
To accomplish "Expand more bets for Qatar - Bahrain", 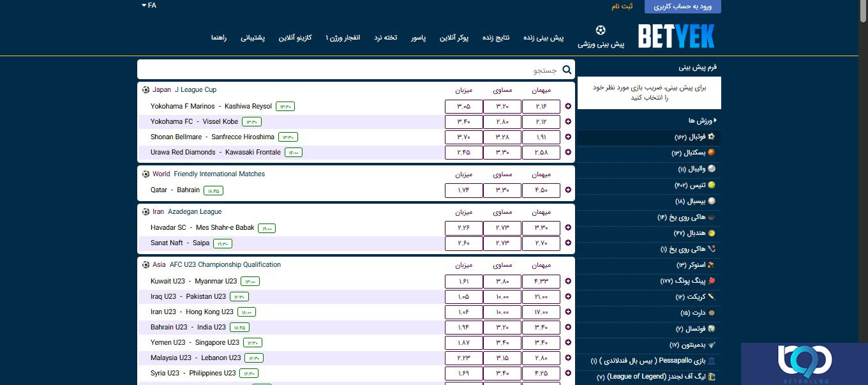I will click(568, 190).
